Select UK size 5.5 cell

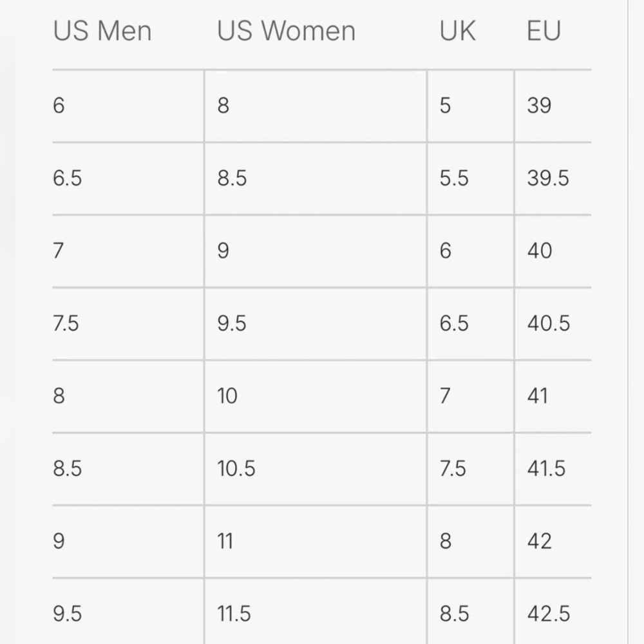tap(471, 178)
